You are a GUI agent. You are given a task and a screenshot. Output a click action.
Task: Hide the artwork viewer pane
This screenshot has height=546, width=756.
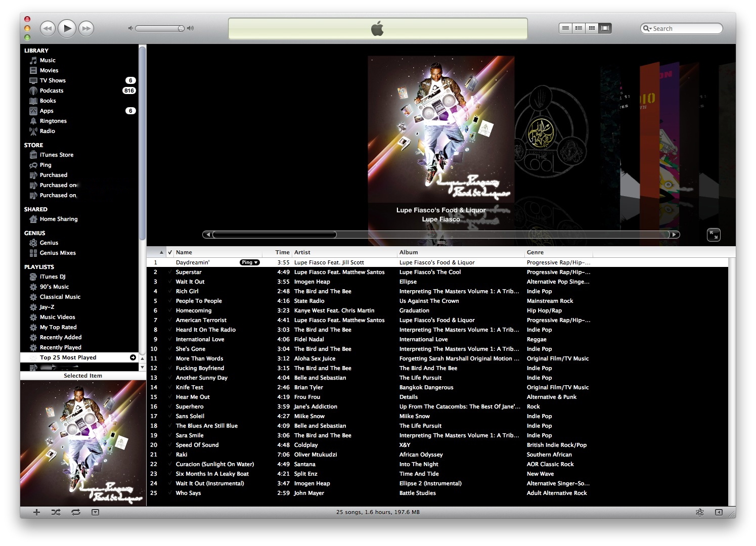pyautogui.click(x=95, y=512)
